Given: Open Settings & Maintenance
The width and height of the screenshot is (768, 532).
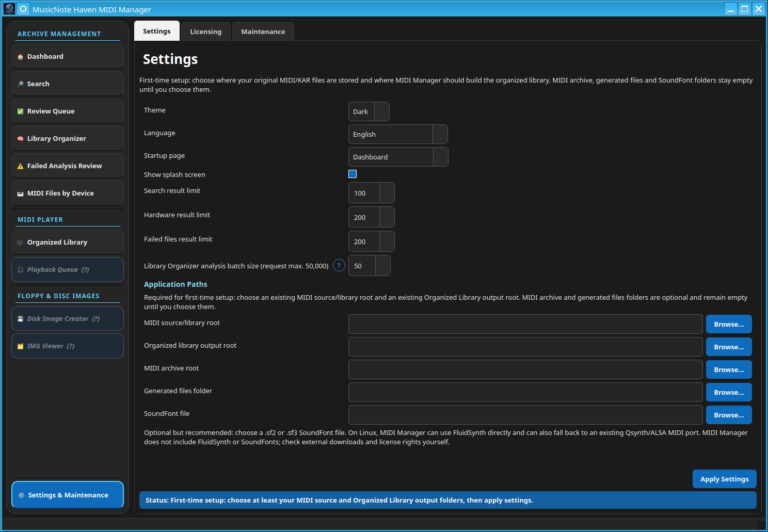Looking at the screenshot, I should pos(68,495).
